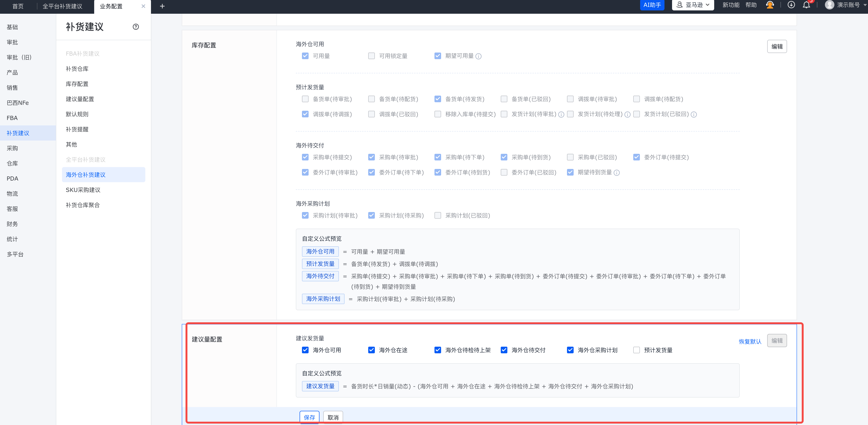Switch to the 全平台补货建议 tab
The image size is (868, 425).
(x=62, y=6)
